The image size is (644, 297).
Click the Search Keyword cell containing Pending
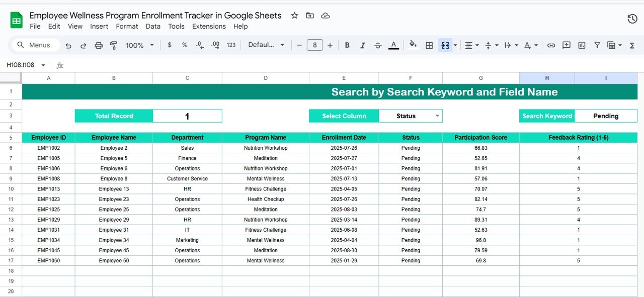point(605,116)
